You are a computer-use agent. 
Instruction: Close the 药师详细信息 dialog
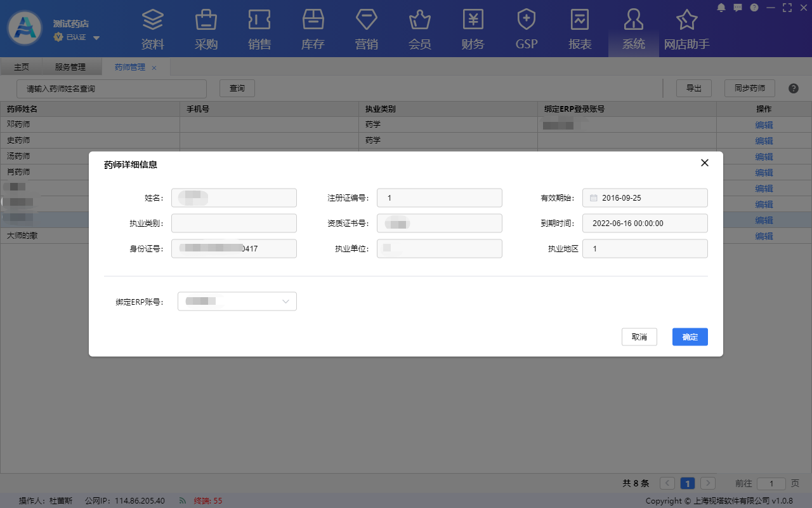tap(704, 163)
